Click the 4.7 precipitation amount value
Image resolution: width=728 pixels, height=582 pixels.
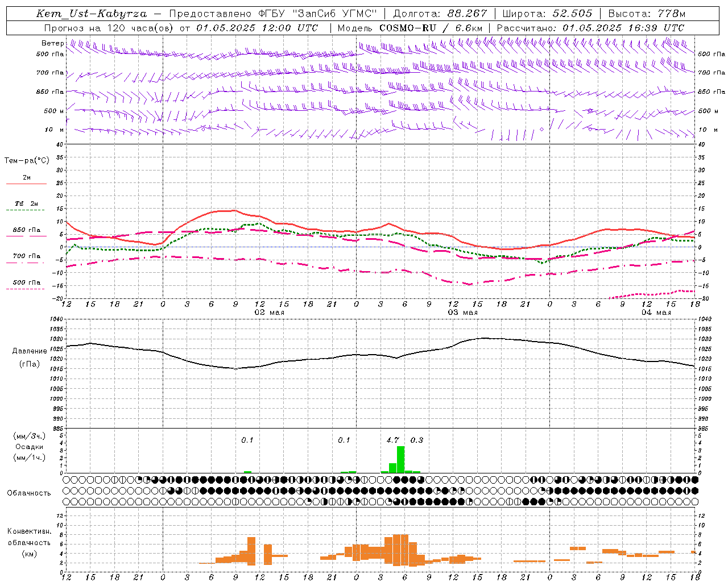(x=392, y=440)
